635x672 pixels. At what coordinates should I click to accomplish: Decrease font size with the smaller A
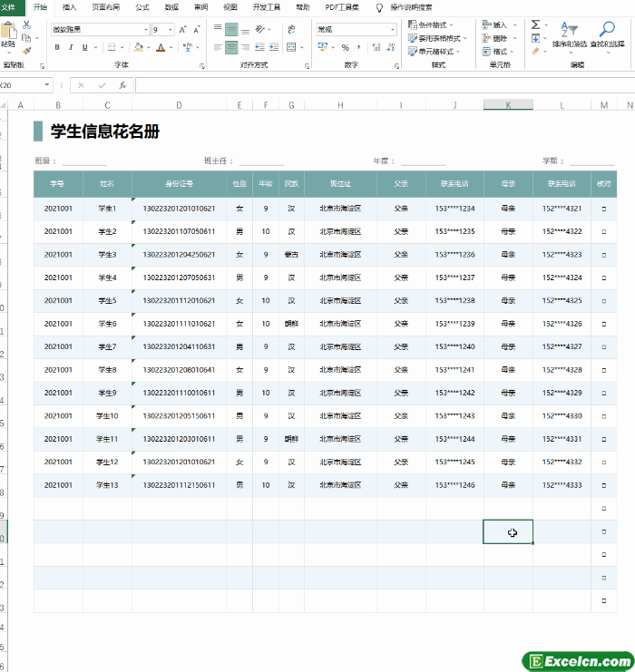tap(197, 30)
